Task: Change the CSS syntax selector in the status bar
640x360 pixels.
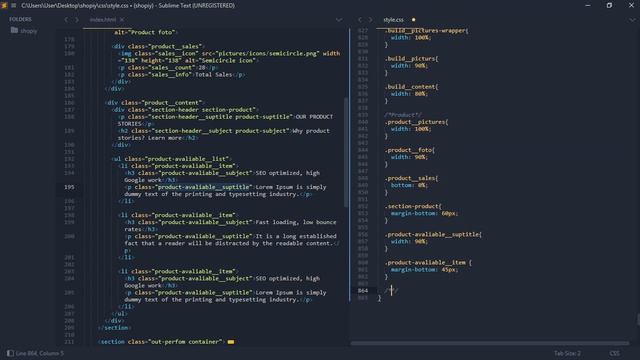Action: point(614,353)
